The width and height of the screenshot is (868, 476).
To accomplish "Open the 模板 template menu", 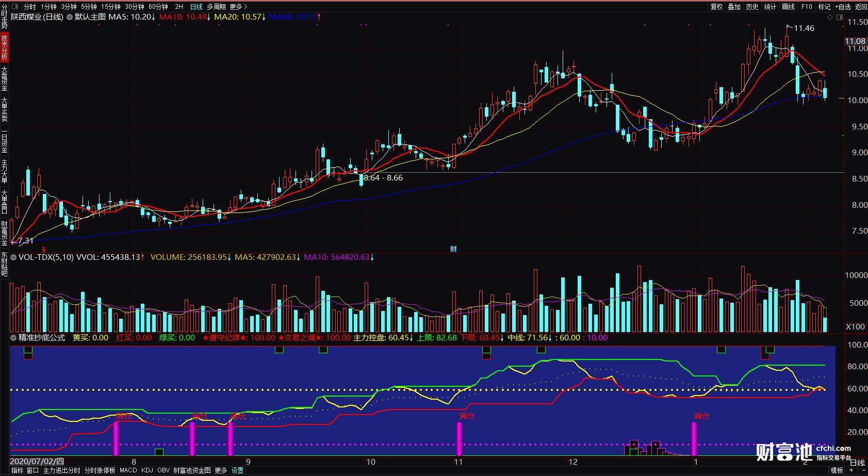I will [x=837, y=470].
